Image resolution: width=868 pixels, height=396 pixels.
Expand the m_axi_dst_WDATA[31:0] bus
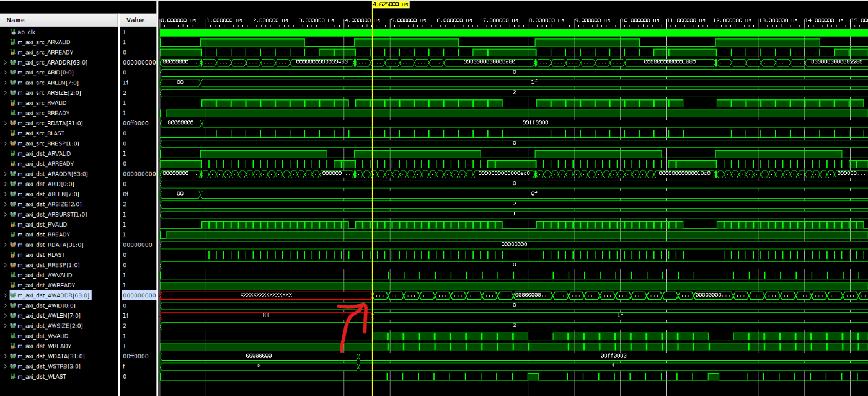click(x=6, y=356)
